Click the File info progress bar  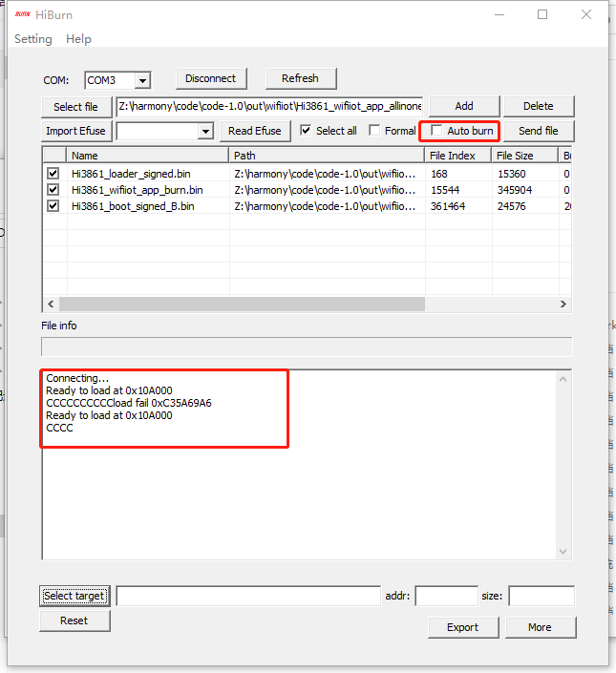[307, 347]
